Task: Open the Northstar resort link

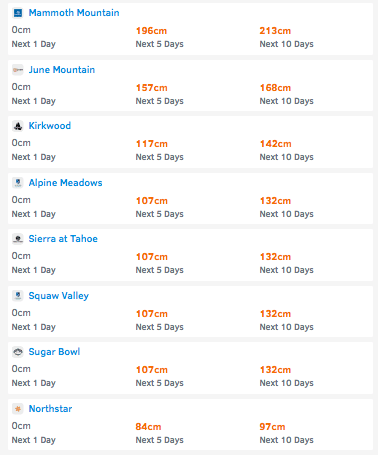Action: (50, 409)
